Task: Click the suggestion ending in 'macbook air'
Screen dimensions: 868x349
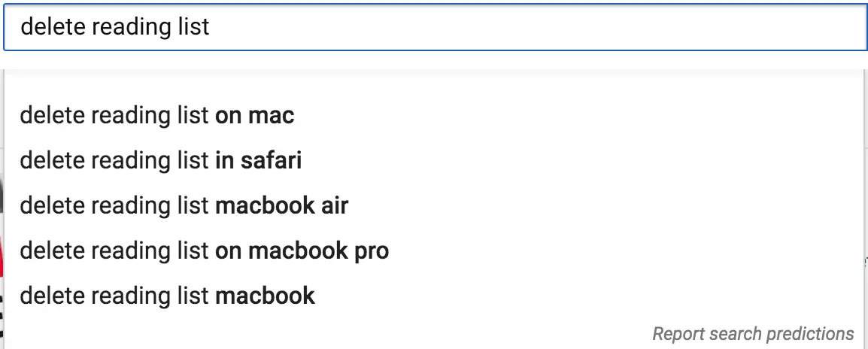Action: click(x=184, y=205)
